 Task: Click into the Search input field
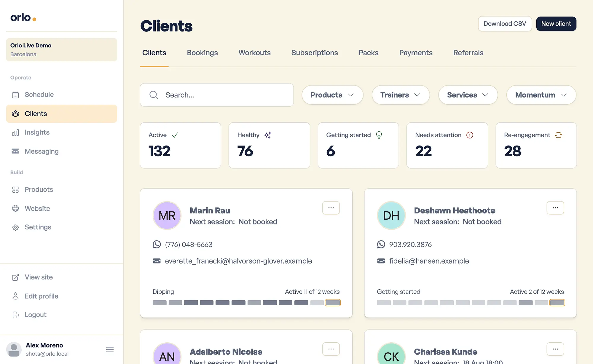[217, 95]
